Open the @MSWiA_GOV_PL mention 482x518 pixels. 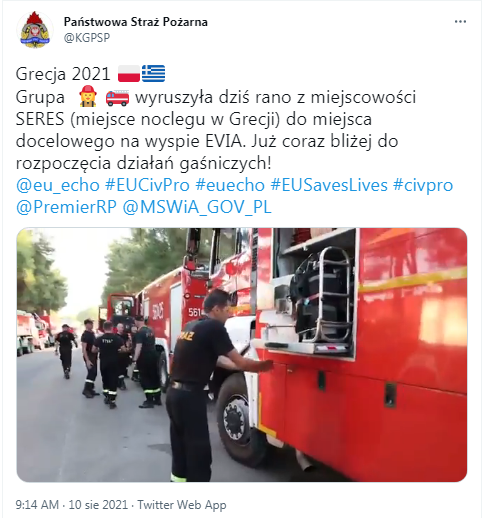pos(197,207)
